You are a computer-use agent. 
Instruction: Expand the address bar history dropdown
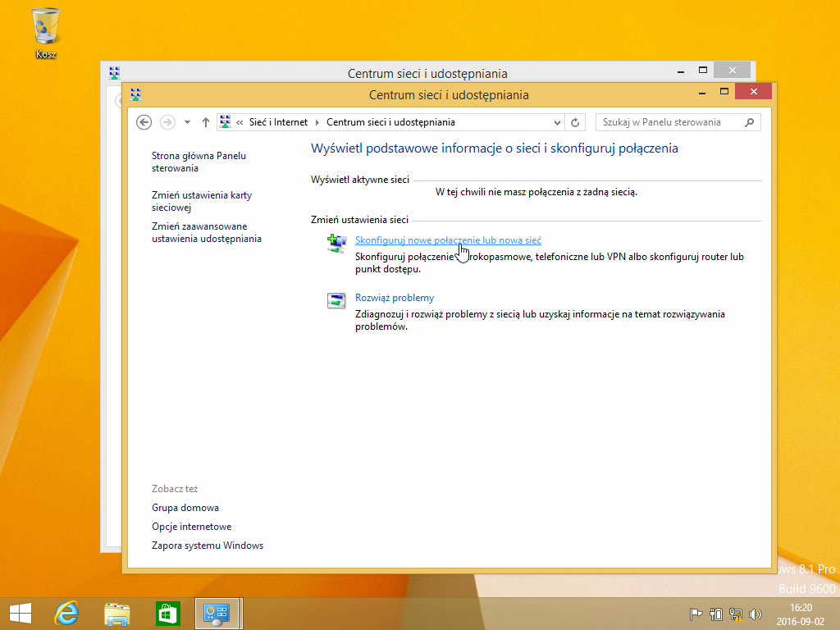tap(557, 123)
